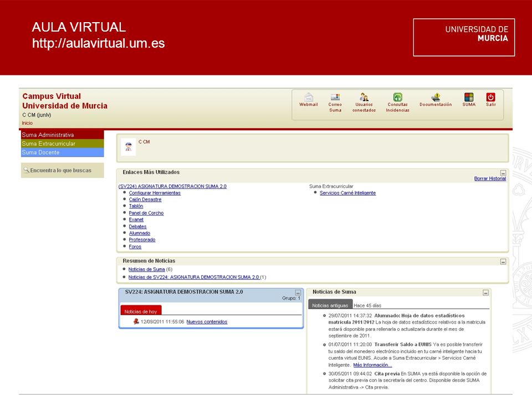Open the Panel de Corcho link

(146, 213)
